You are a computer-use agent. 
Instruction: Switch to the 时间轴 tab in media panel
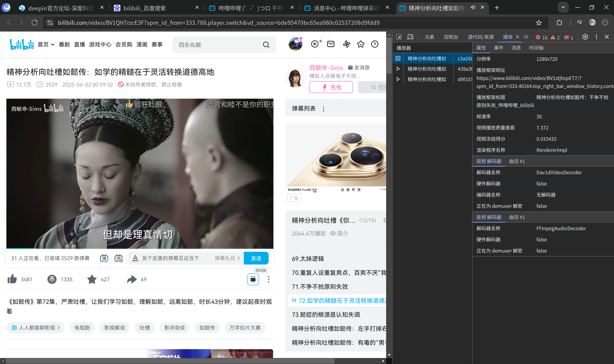pyautogui.click(x=536, y=48)
